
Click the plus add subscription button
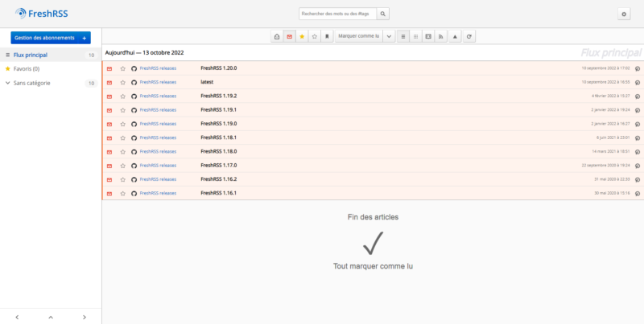point(85,38)
